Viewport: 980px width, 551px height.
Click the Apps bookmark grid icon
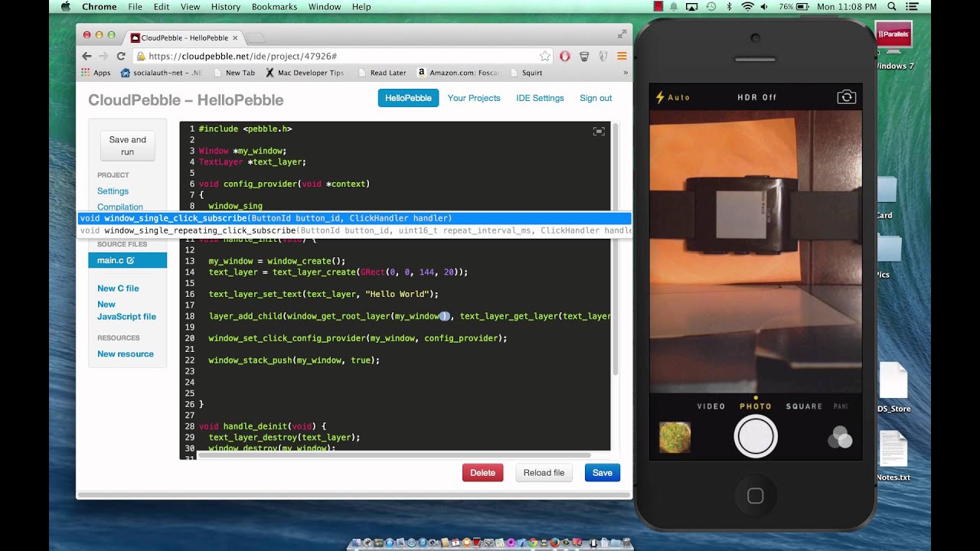pyautogui.click(x=86, y=73)
